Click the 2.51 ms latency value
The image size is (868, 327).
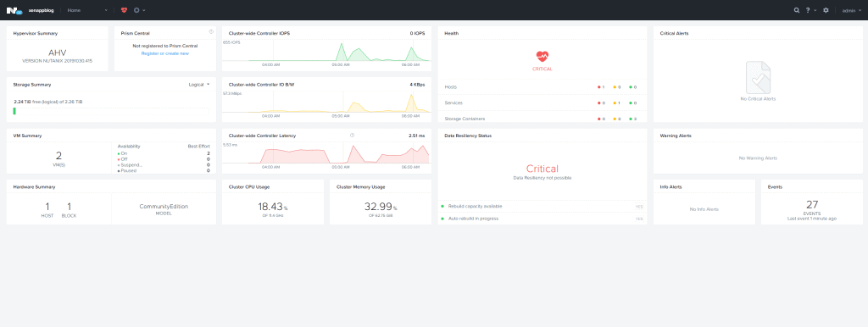416,136
